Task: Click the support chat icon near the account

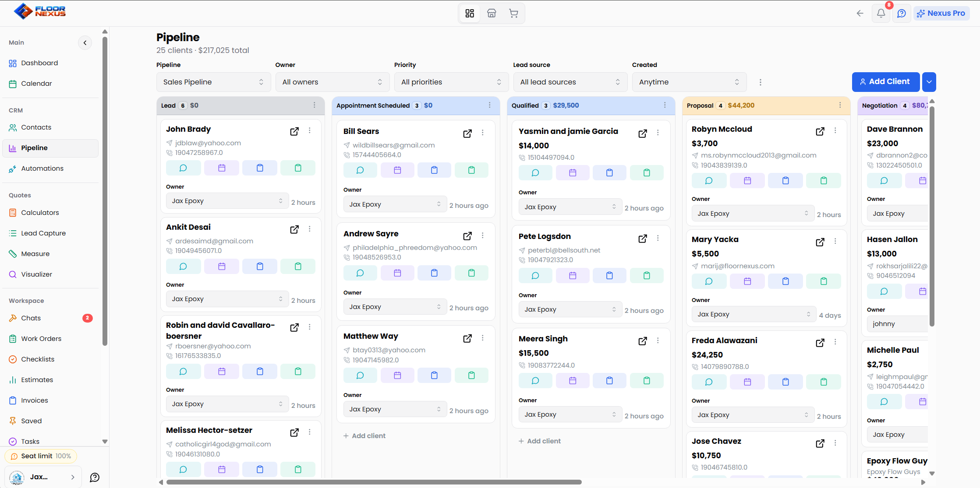Action: [95, 477]
